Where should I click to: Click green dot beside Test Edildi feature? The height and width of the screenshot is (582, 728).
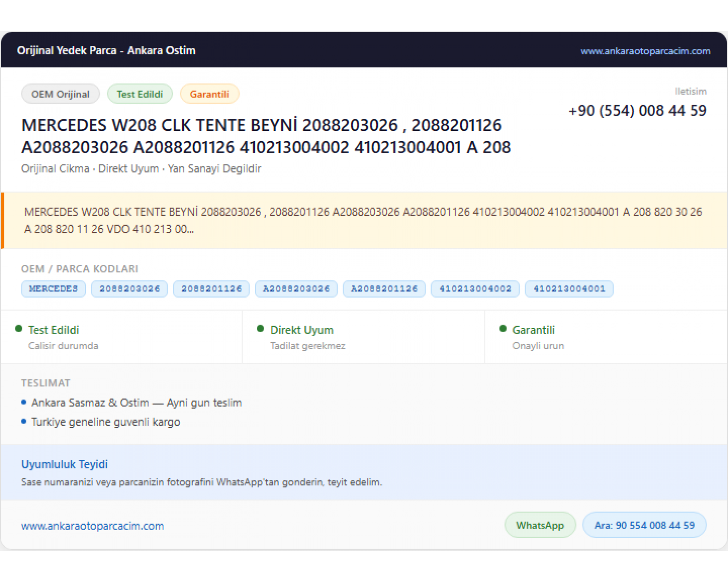point(19,329)
